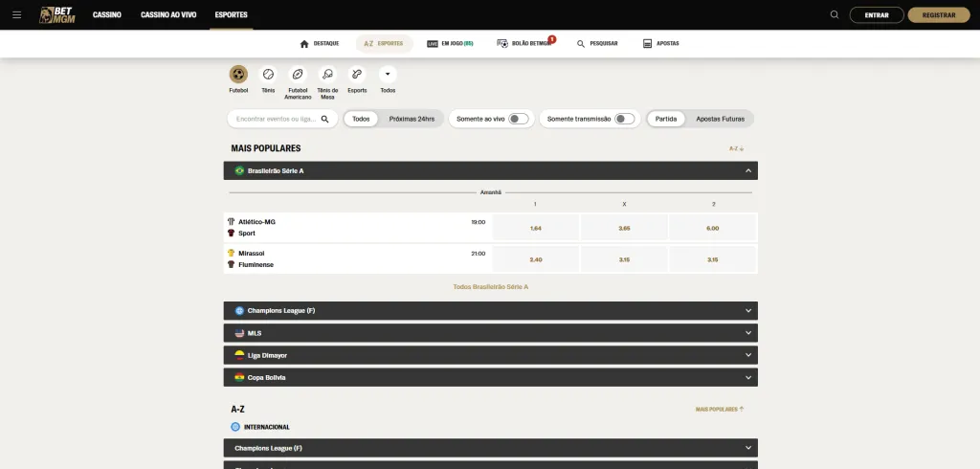Viewport: 980px width, 469px height.
Task: Pick draw odds 3.65 for Atlético-MG vs Sport
Action: [624, 228]
